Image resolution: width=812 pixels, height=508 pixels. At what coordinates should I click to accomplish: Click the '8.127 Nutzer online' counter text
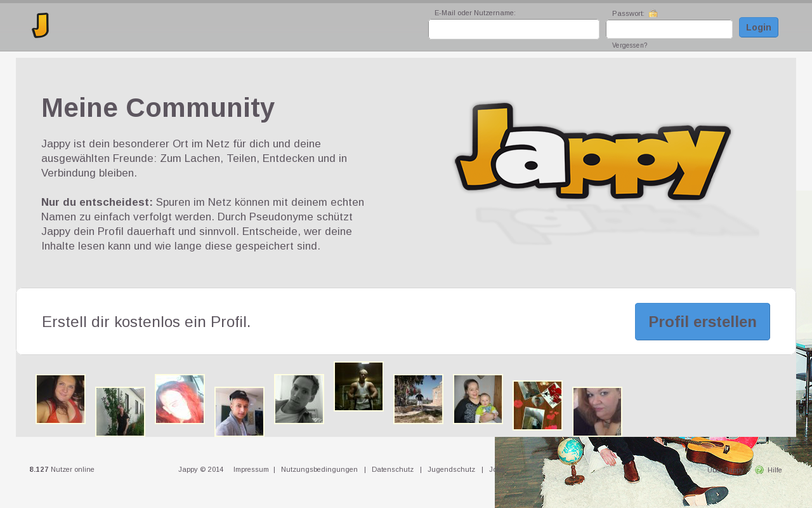click(x=62, y=470)
